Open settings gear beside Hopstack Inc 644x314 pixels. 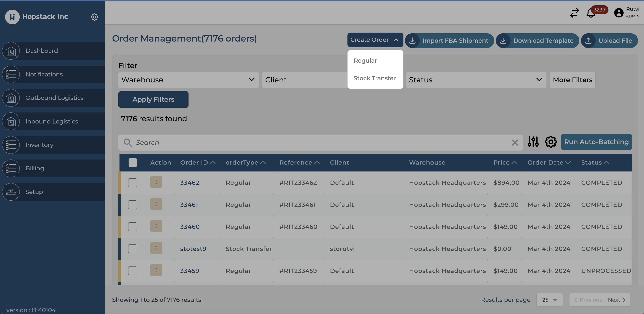point(94,17)
